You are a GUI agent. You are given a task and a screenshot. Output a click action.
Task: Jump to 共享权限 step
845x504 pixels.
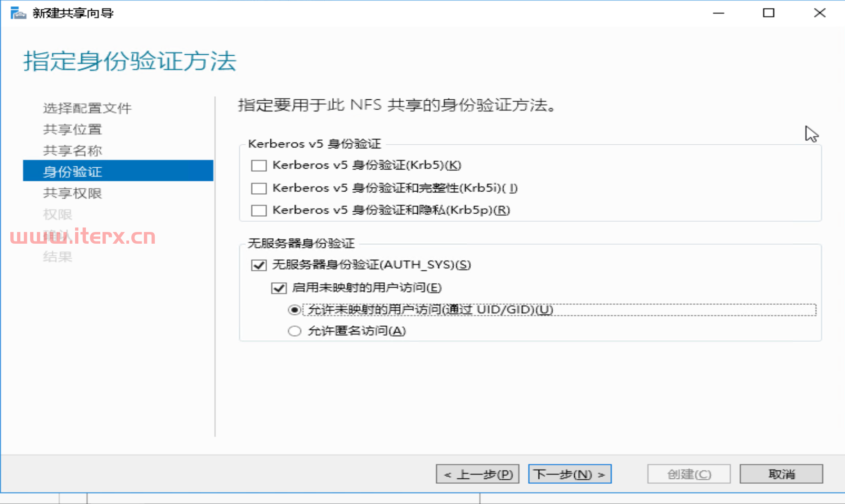72,193
